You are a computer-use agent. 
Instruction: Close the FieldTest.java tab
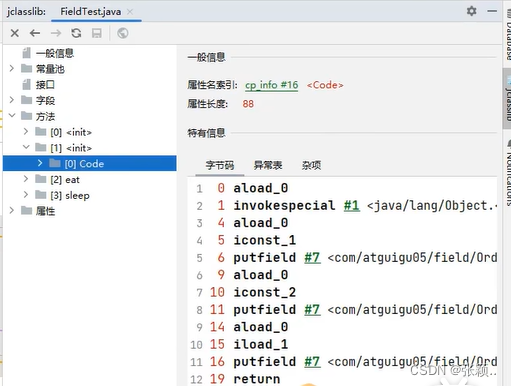point(130,12)
